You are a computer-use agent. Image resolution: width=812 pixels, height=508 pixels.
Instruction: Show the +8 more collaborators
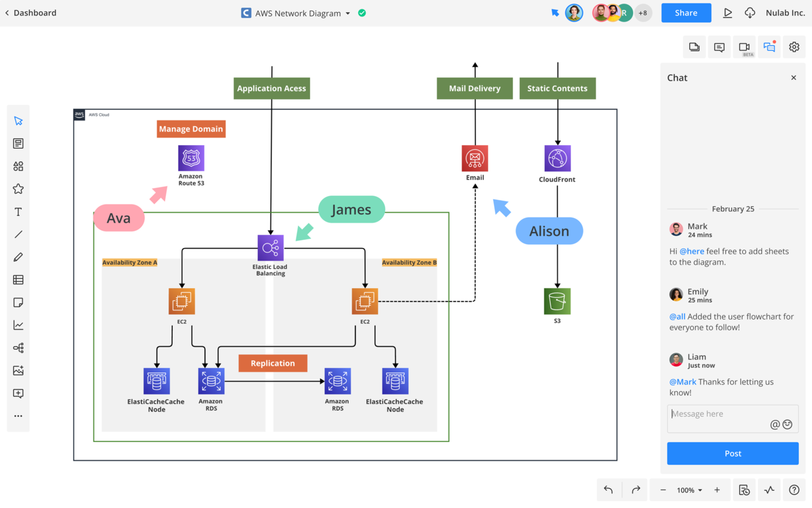(x=643, y=13)
